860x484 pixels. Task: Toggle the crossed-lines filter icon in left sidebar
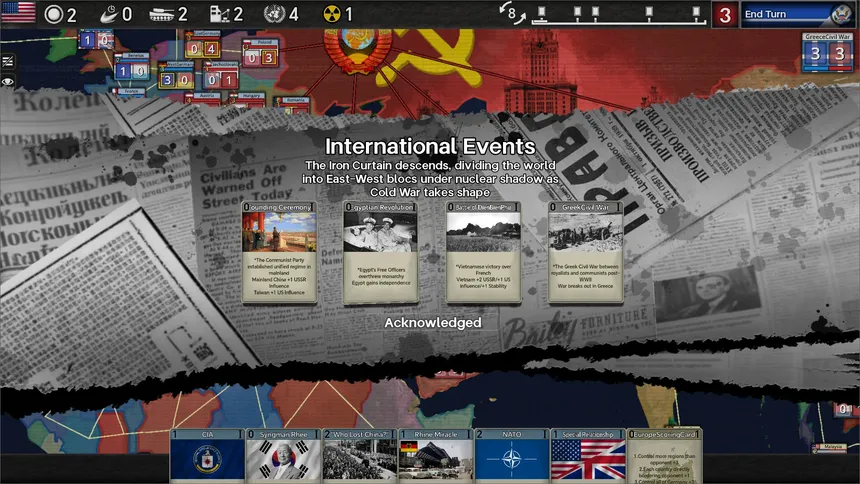(x=8, y=61)
